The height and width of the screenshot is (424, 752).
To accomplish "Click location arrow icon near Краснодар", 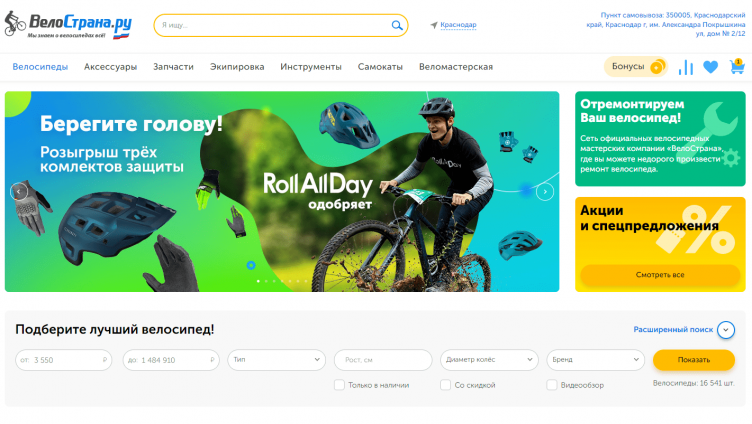I will click(434, 25).
